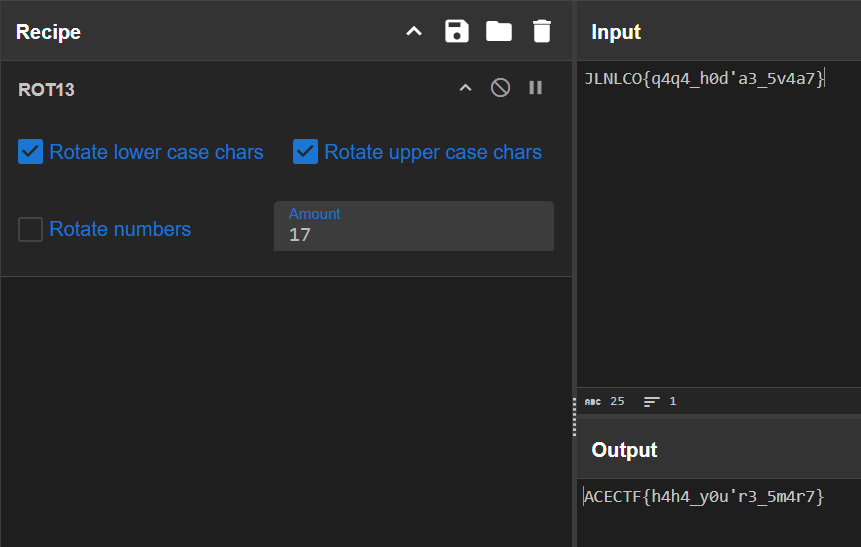Uncheck Rotate lower case chars
Viewport: 861px width, 547px height.
click(31, 152)
